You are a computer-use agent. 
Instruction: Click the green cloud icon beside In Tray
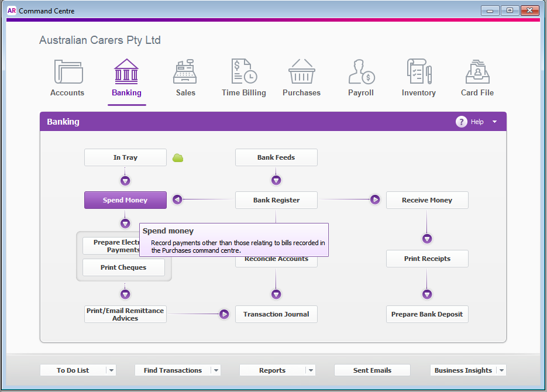click(178, 157)
